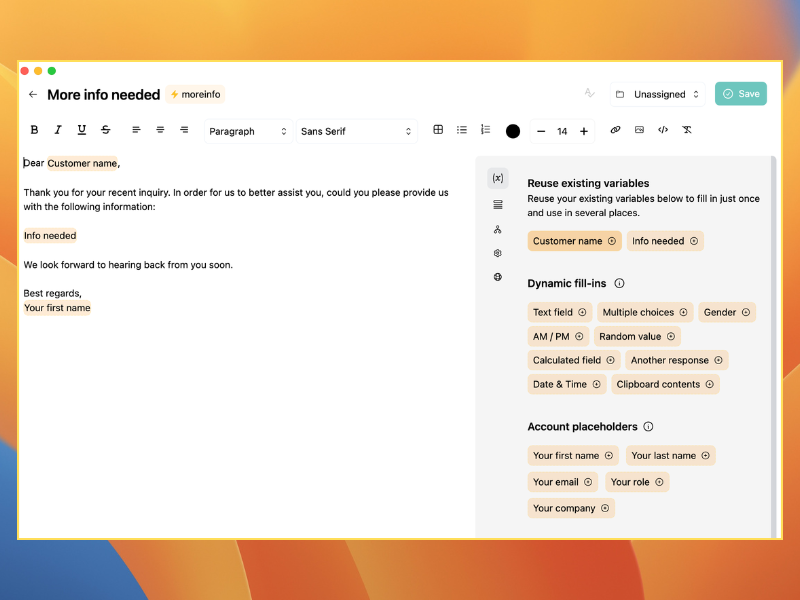Screen dimensions: 800x600
Task: Open the branching nodes sidebar icon
Action: [497, 230]
